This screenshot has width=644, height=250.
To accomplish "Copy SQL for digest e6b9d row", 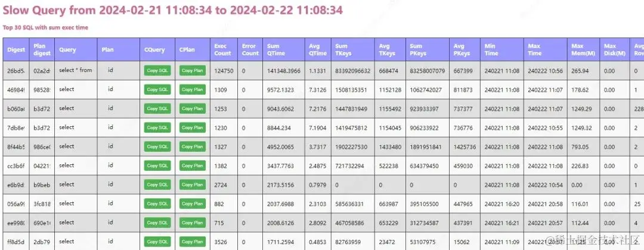I will coord(157,185).
